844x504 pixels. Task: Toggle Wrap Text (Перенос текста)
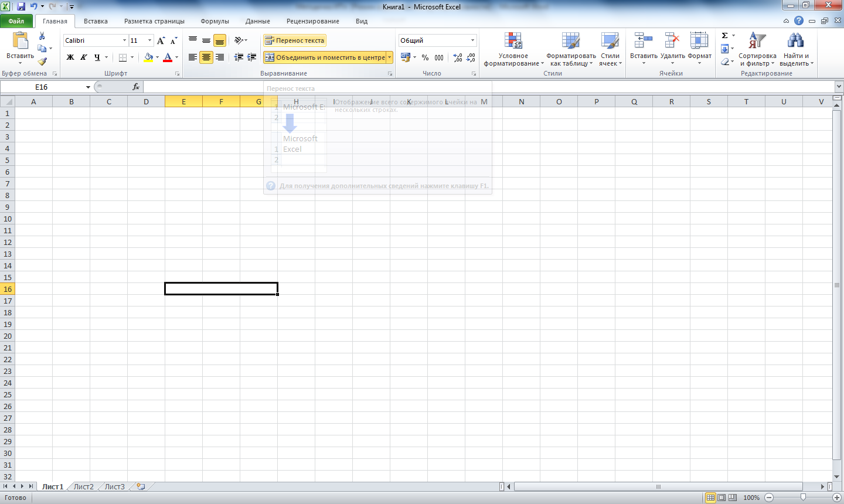point(295,40)
